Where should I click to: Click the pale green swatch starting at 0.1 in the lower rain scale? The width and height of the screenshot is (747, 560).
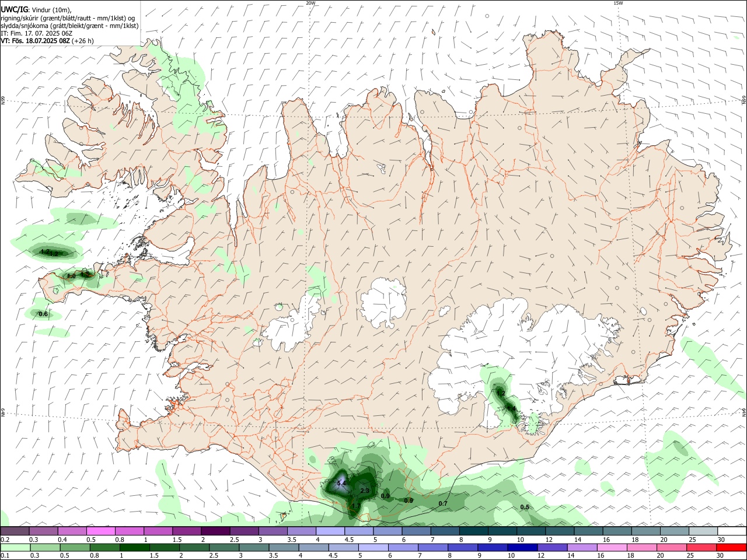pyautogui.click(x=15, y=548)
